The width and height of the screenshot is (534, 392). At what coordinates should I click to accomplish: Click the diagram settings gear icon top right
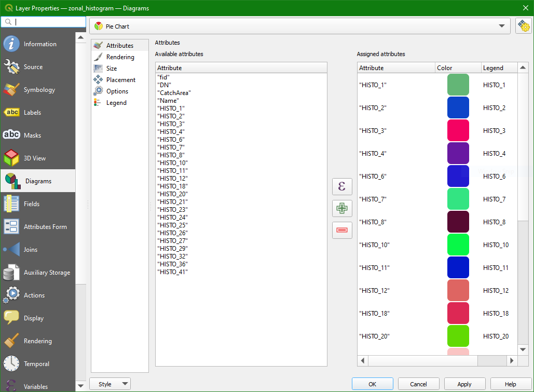(x=523, y=26)
